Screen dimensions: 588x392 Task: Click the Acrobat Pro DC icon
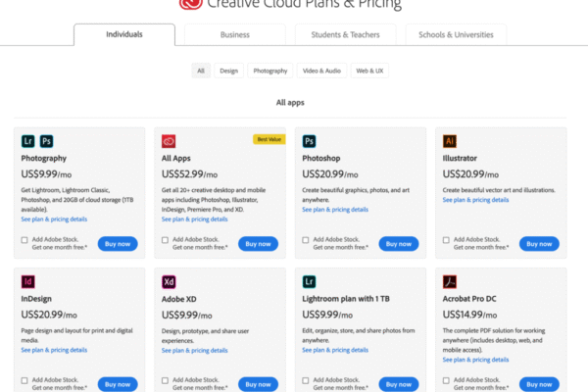450,281
